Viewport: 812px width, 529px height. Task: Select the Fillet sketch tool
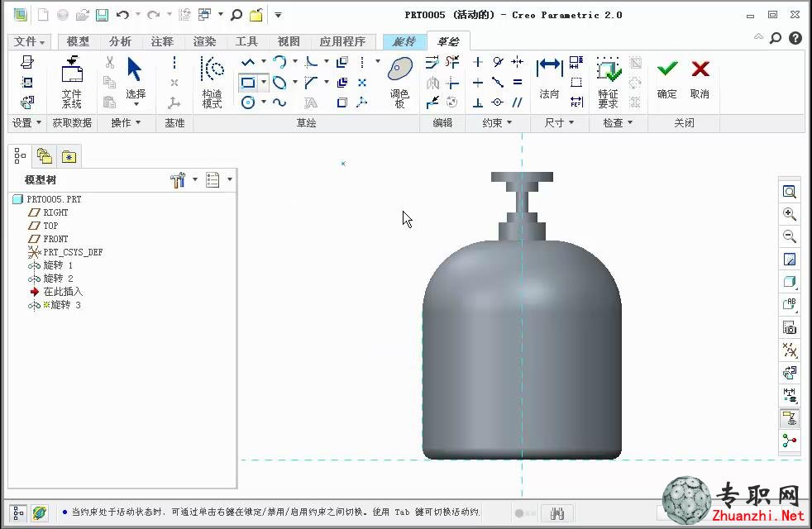tap(311, 62)
